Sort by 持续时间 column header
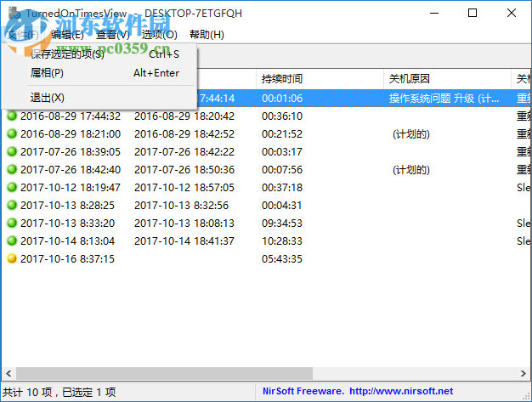Viewport: 532px width, 402px height. pyautogui.click(x=320, y=79)
